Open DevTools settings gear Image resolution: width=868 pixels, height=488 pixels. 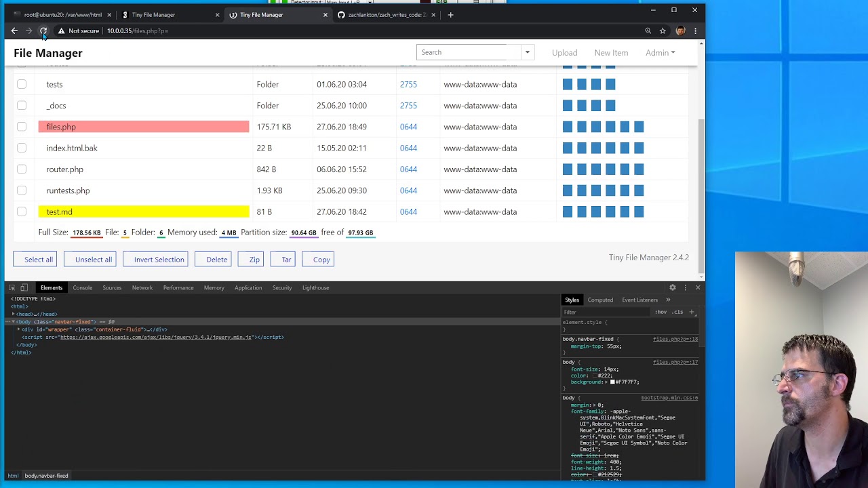tap(673, 287)
